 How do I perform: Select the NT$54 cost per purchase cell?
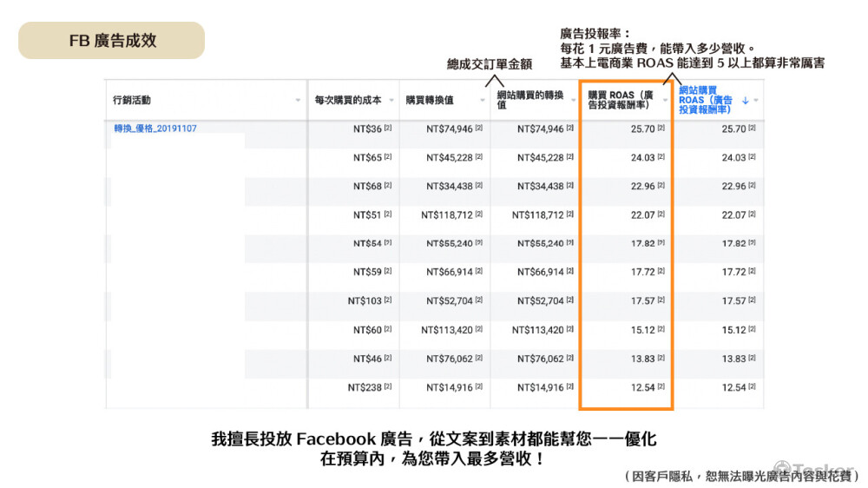(x=367, y=244)
